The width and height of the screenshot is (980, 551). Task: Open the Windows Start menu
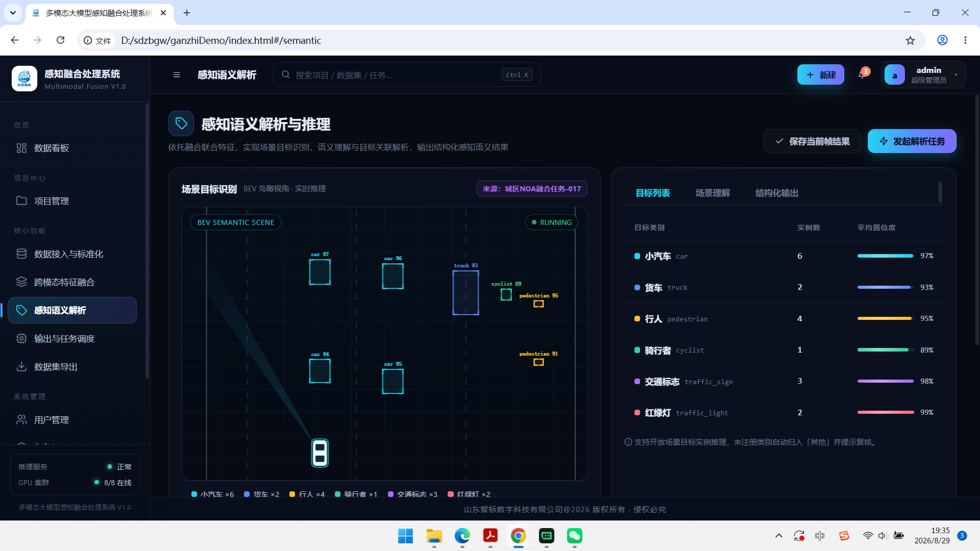tap(406, 536)
